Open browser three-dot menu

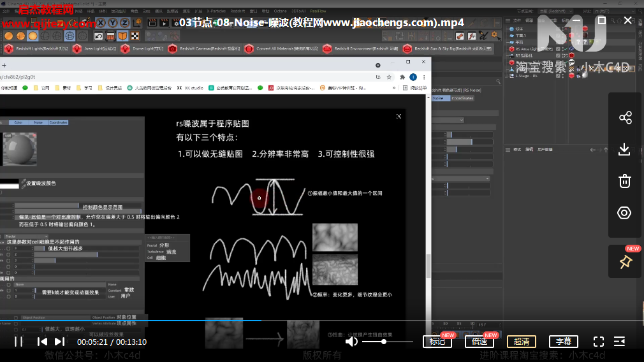pos(424,77)
